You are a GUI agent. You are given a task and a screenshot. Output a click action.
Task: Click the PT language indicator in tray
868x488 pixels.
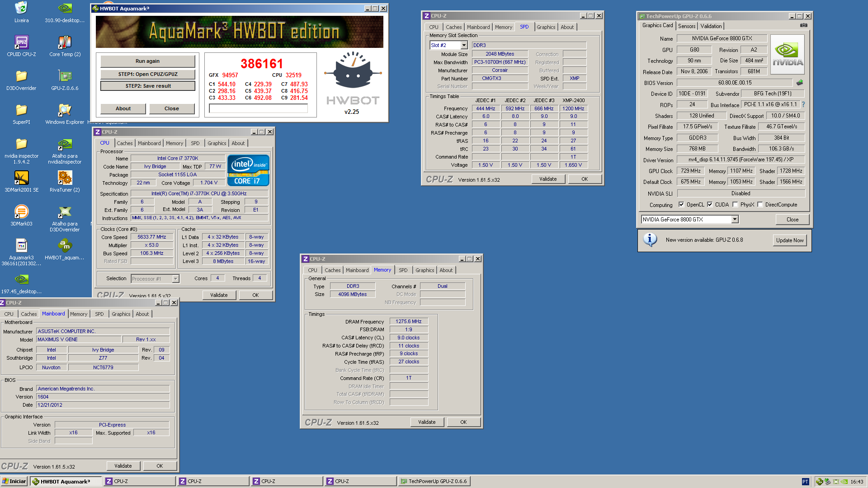click(805, 482)
